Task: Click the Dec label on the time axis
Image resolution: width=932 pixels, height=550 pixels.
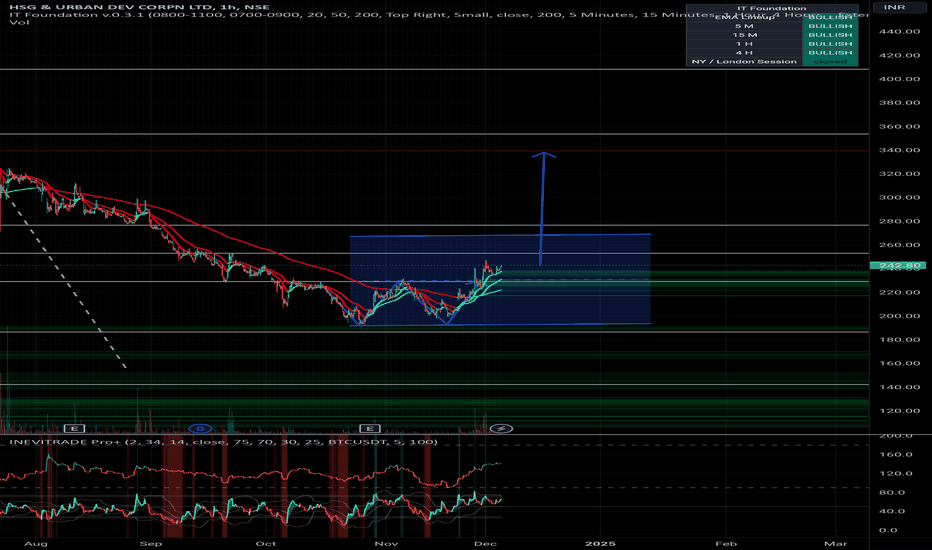Action: pos(486,543)
